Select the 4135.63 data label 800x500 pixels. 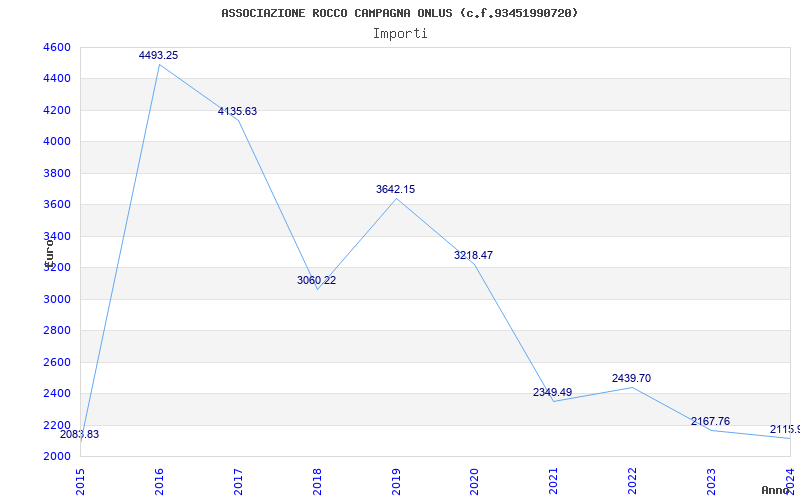tap(238, 111)
